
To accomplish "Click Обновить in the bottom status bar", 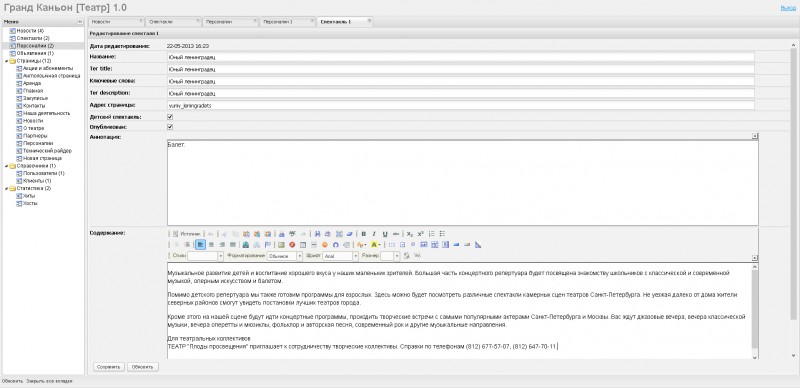I will pyautogui.click(x=12, y=381).
